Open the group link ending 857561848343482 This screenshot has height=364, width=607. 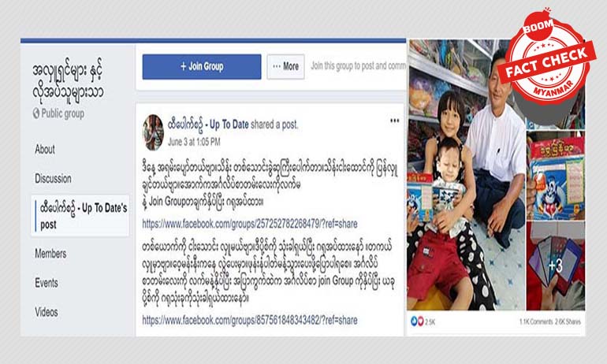pos(250,320)
